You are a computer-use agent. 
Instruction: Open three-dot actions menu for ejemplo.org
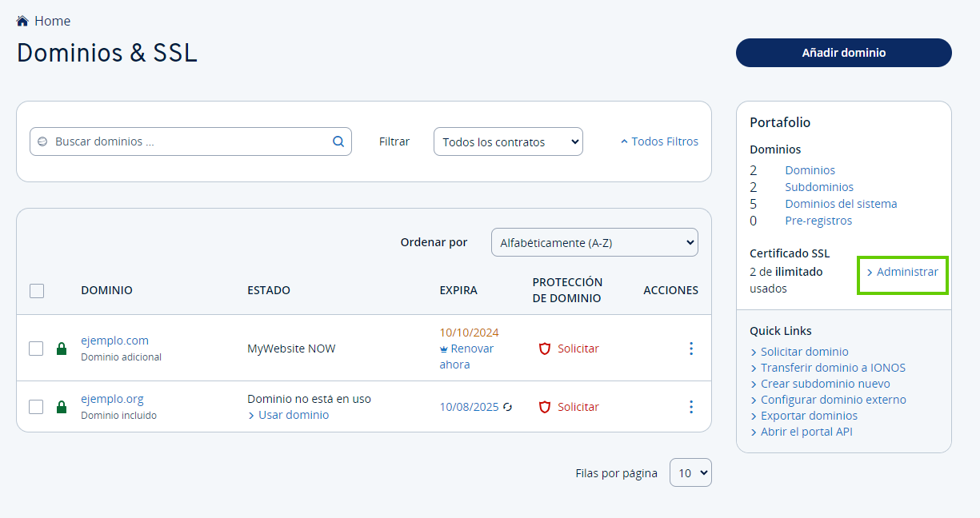coord(691,407)
